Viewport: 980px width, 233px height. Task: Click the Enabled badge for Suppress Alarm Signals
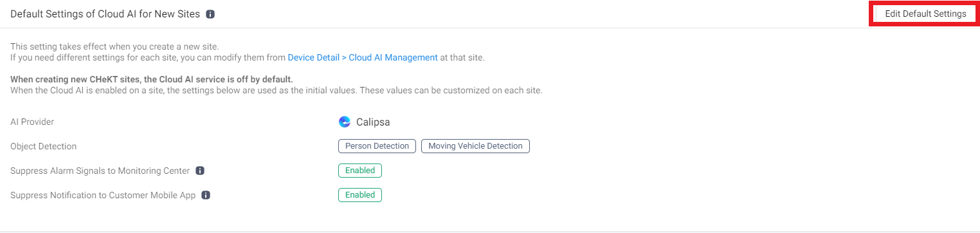tap(360, 171)
